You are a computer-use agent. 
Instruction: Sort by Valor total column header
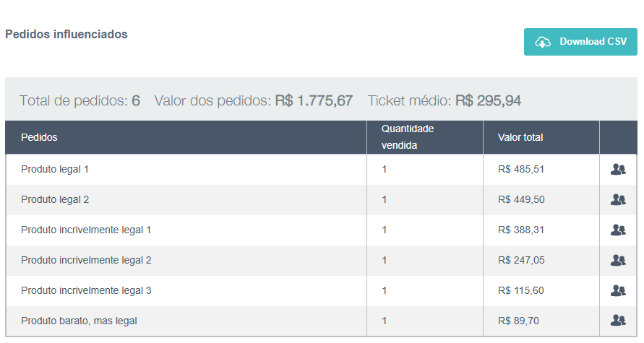[520, 137]
